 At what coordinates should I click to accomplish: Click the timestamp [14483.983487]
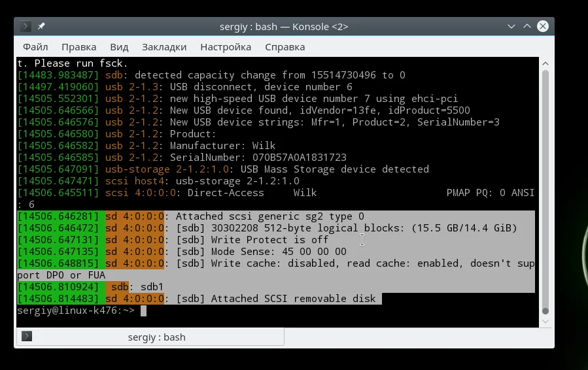point(58,75)
